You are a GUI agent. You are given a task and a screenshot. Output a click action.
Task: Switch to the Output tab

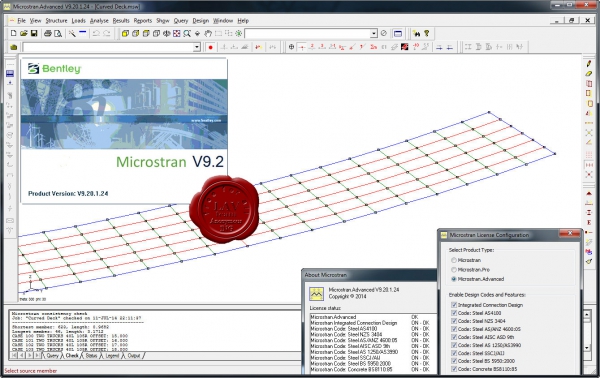click(134, 356)
